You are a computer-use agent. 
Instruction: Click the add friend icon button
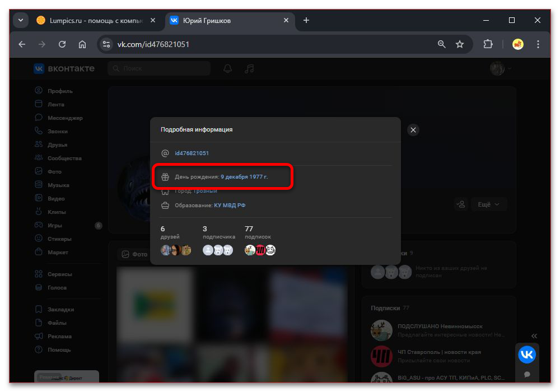coord(461,204)
